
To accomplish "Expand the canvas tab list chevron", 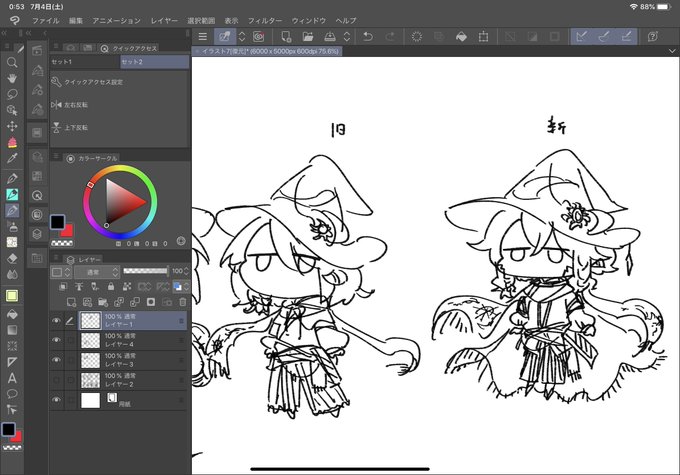I will pos(672,51).
